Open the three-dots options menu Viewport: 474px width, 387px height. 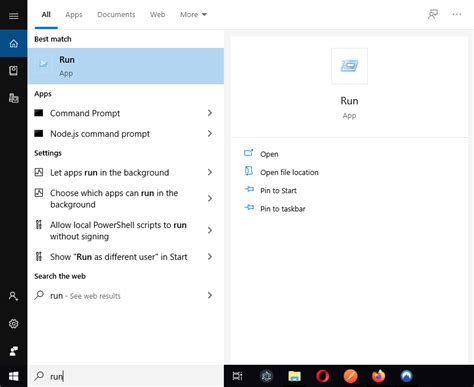pos(457,14)
